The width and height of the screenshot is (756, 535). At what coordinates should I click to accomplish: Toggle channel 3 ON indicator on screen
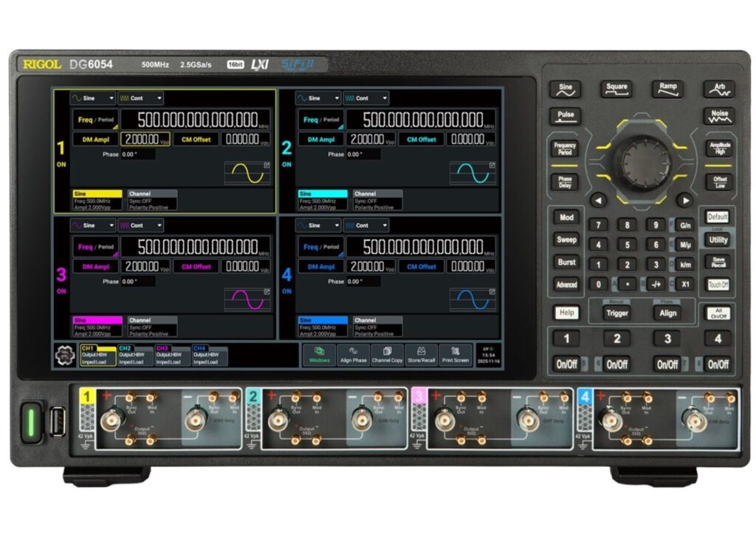click(x=61, y=291)
